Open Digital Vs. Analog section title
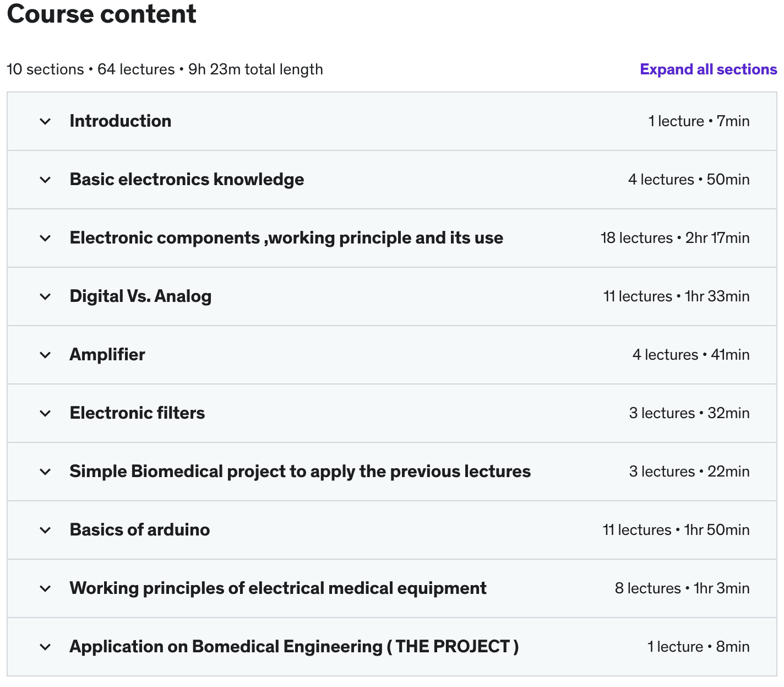 140,296
